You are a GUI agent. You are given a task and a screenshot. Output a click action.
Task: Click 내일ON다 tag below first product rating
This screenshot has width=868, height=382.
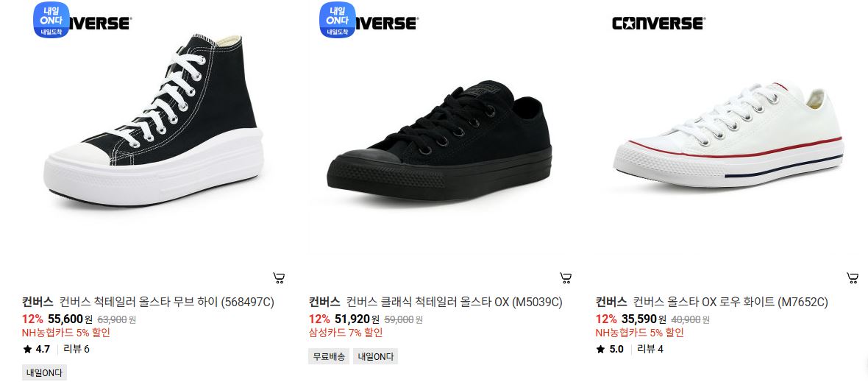point(44,372)
